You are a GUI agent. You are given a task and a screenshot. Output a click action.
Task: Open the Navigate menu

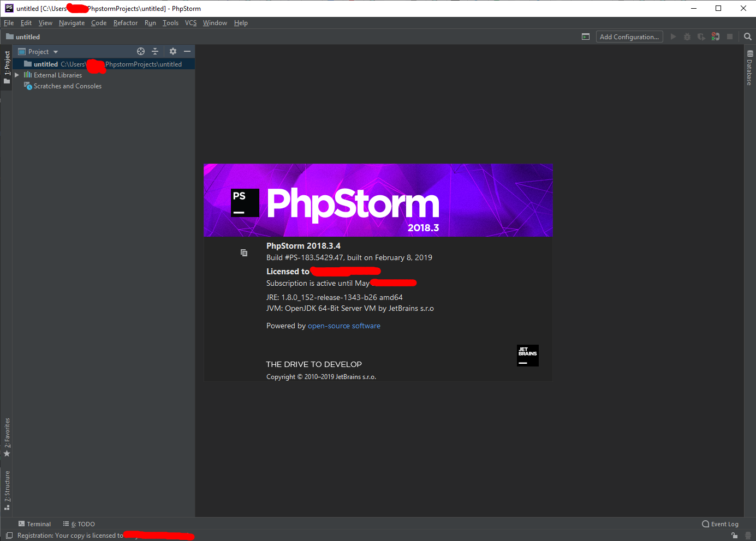(x=72, y=23)
